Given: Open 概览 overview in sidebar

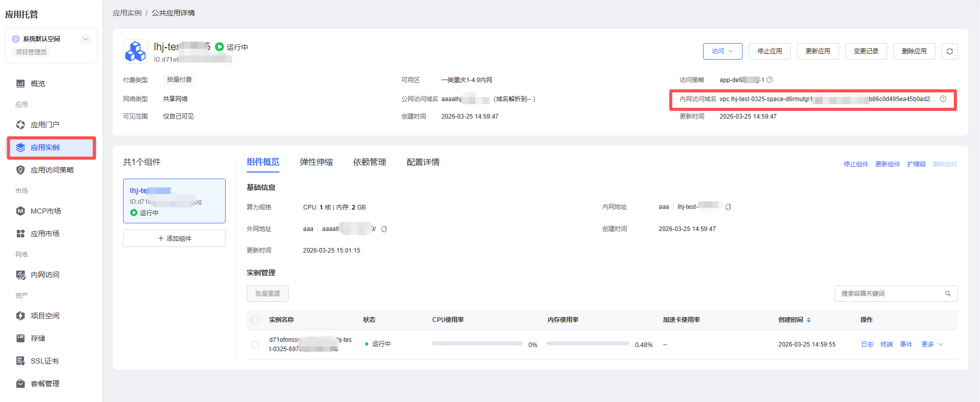Looking at the screenshot, I should 38,84.
